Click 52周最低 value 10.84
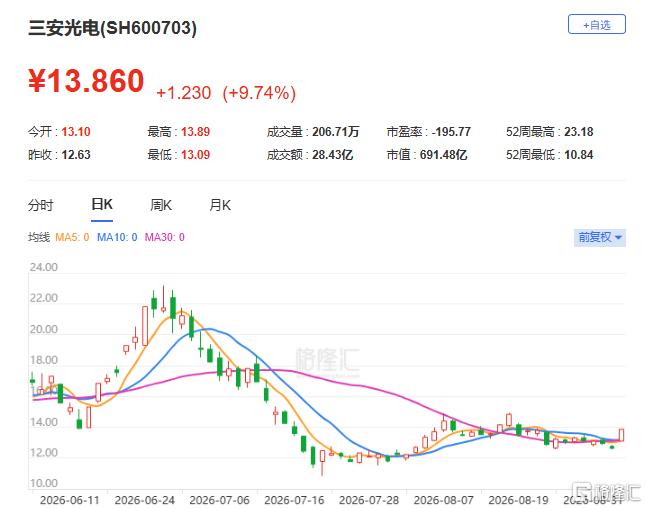 [579, 155]
